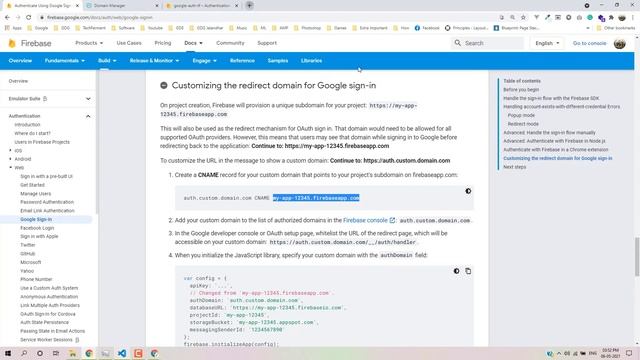The height and width of the screenshot is (360, 640).
Task: Open the Engage dropdown
Action: pos(204,60)
